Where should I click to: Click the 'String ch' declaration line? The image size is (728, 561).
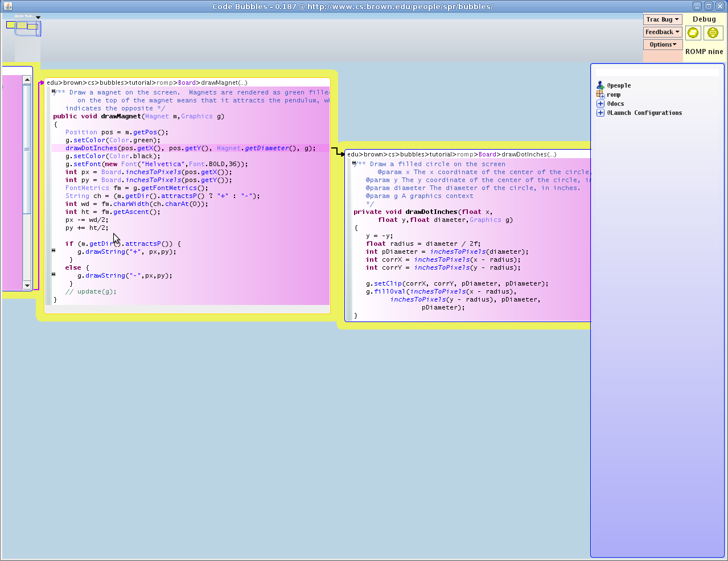(x=162, y=196)
